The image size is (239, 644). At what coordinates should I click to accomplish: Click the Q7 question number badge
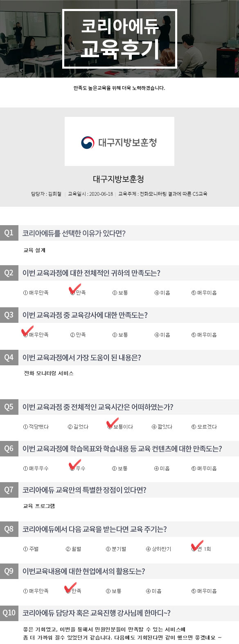(9, 490)
